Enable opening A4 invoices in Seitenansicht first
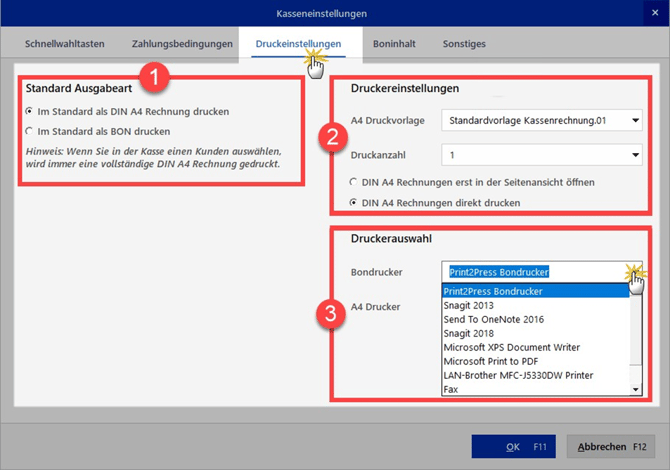Screen dimensions: 670x470 click(355, 182)
